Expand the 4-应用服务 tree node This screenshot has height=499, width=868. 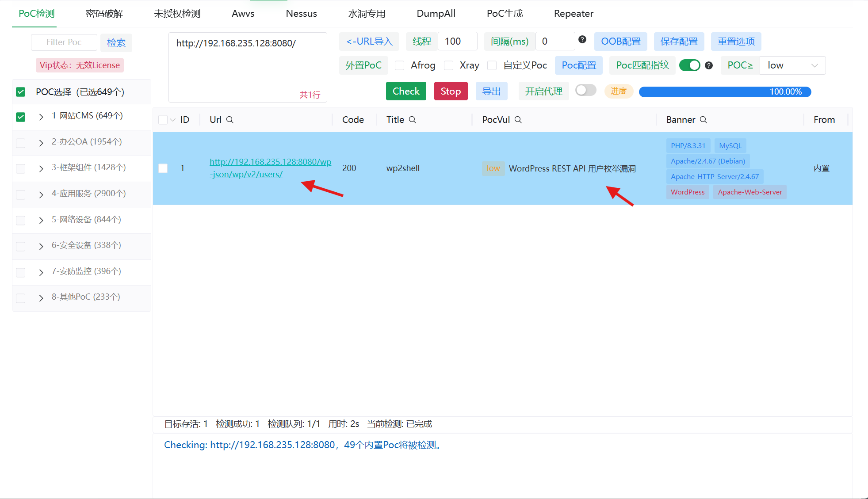(x=41, y=194)
